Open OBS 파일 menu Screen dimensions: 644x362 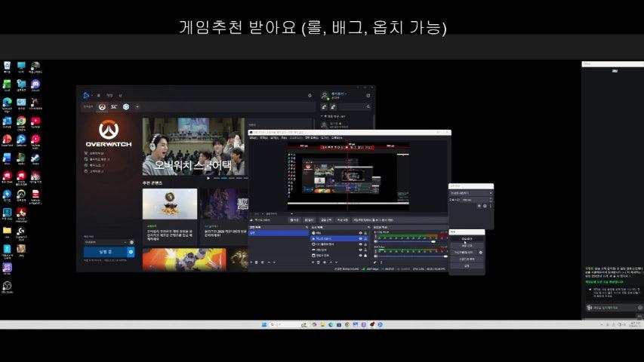point(254,137)
